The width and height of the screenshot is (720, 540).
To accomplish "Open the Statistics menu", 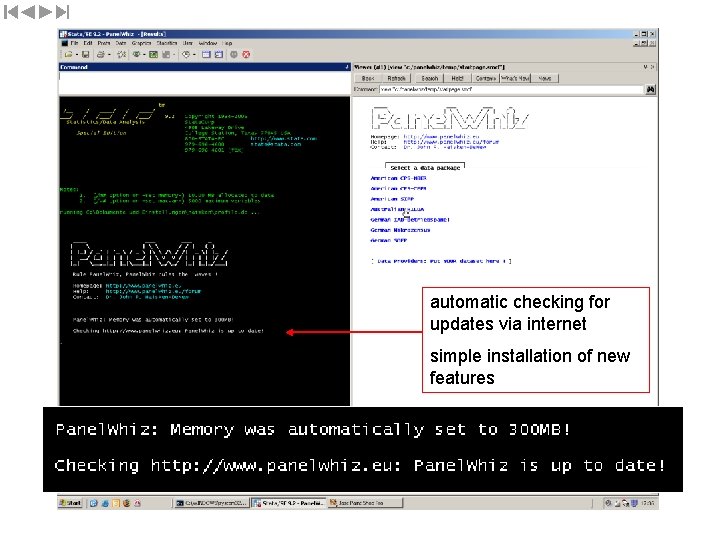I will click(167, 43).
